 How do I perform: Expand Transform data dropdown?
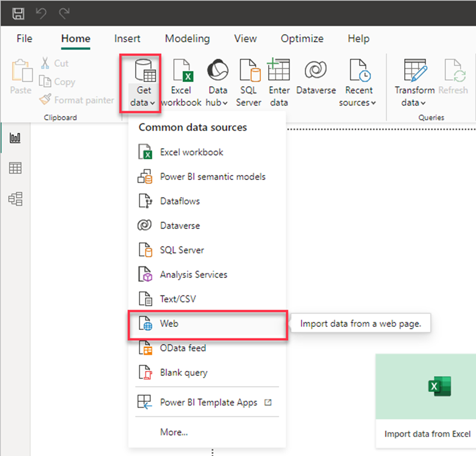[413, 103]
